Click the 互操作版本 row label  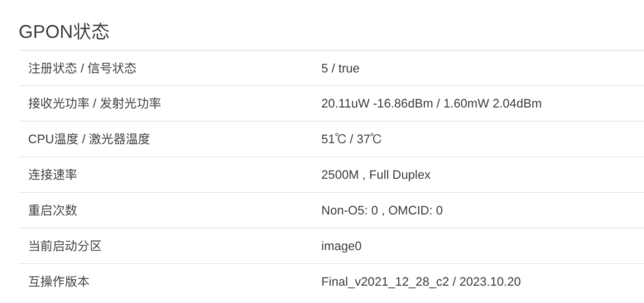point(58,282)
